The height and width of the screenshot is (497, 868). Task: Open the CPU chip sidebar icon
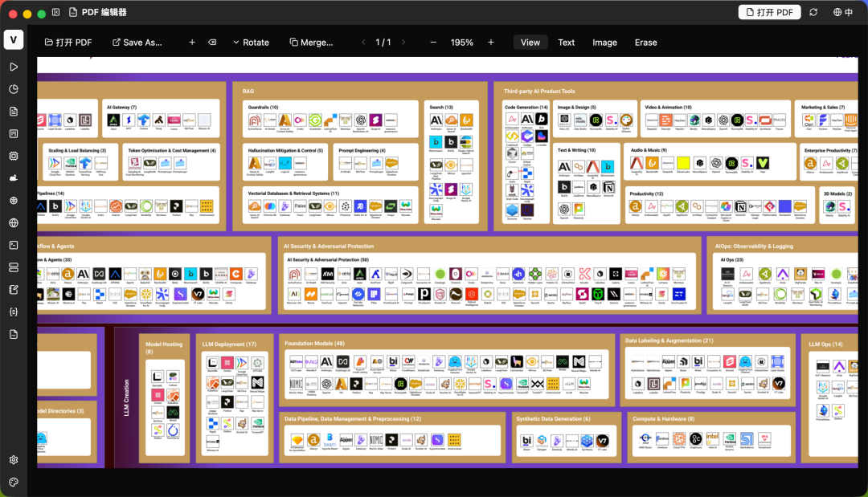pyautogui.click(x=14, y=156)
